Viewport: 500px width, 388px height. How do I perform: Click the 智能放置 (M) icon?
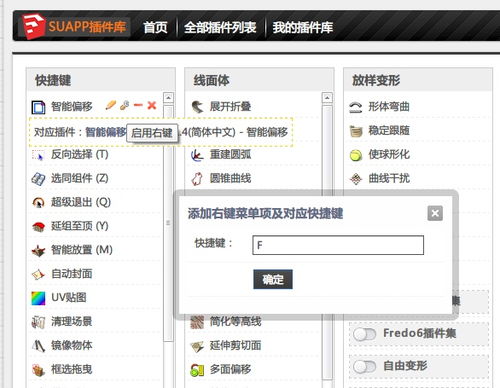point(38,250)
